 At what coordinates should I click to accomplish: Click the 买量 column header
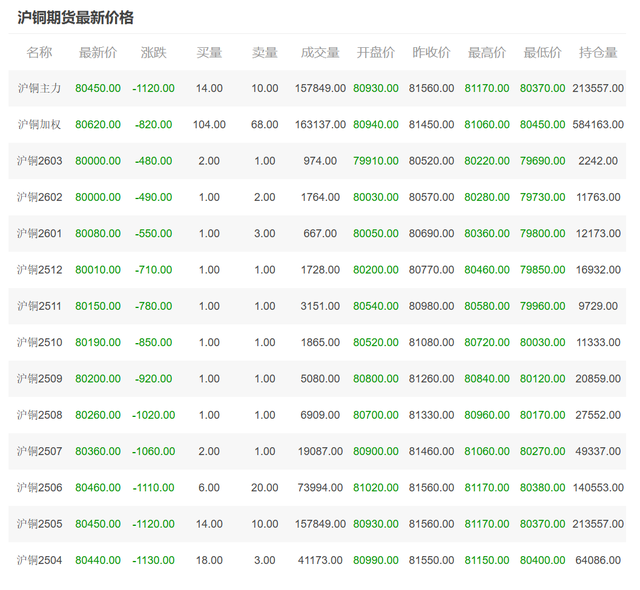pos(209,53)
